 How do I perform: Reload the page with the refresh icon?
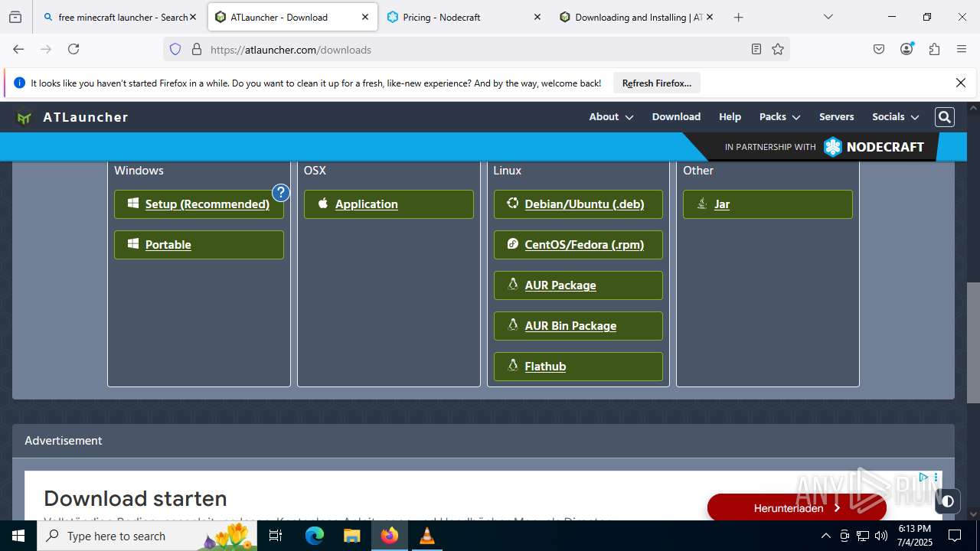pyautogui.click(x=73, y=49)
